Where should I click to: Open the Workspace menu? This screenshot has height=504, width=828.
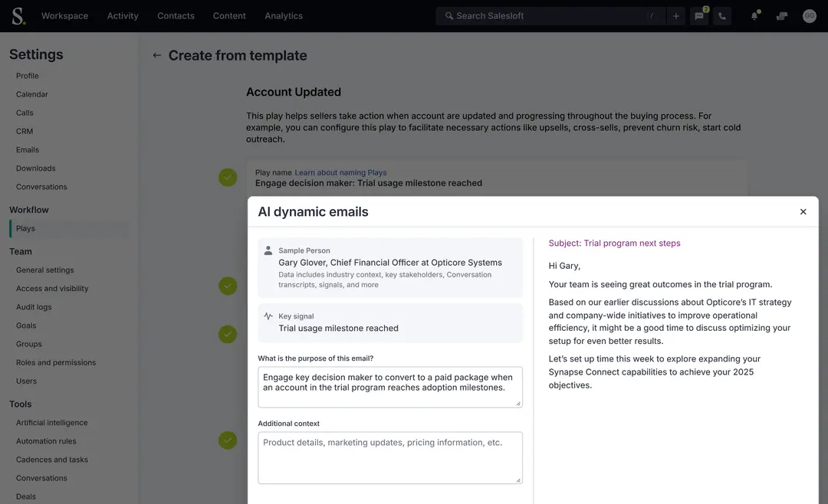point(65,16)
